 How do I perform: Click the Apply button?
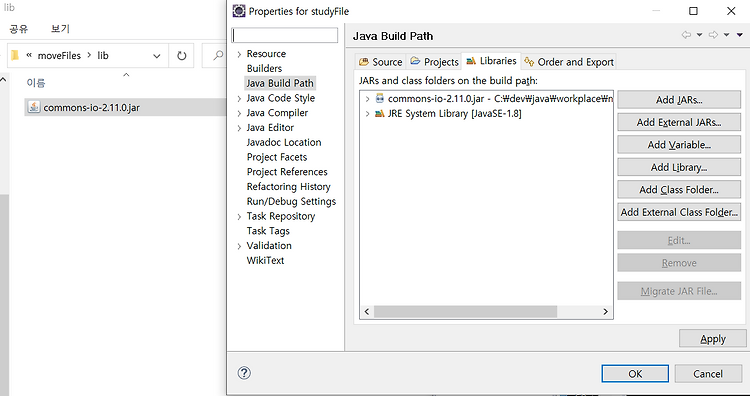pyautogui.click(x=712, y=339)
